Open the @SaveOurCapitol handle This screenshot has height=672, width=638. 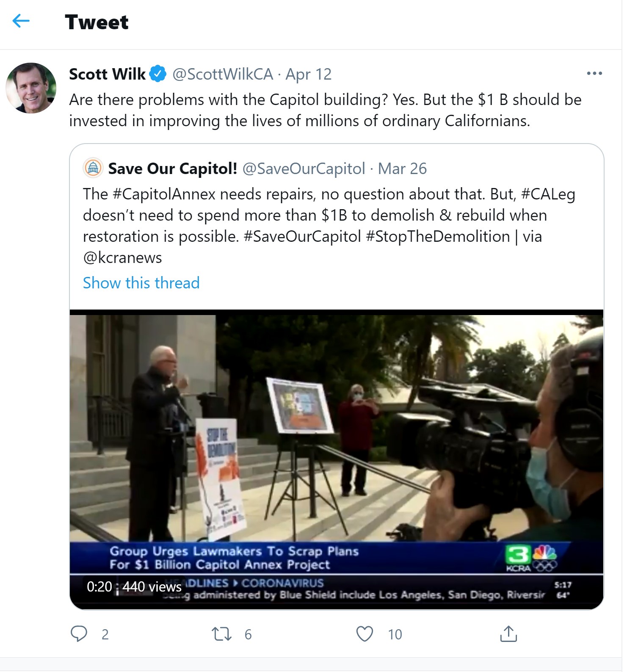click(x=304, y=169)
